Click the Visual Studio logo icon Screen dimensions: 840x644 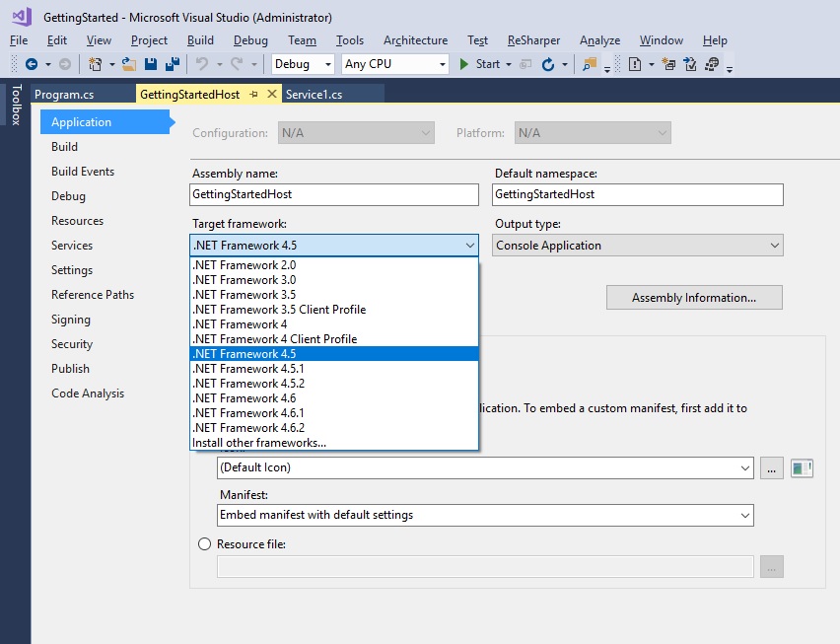point(21,17)
